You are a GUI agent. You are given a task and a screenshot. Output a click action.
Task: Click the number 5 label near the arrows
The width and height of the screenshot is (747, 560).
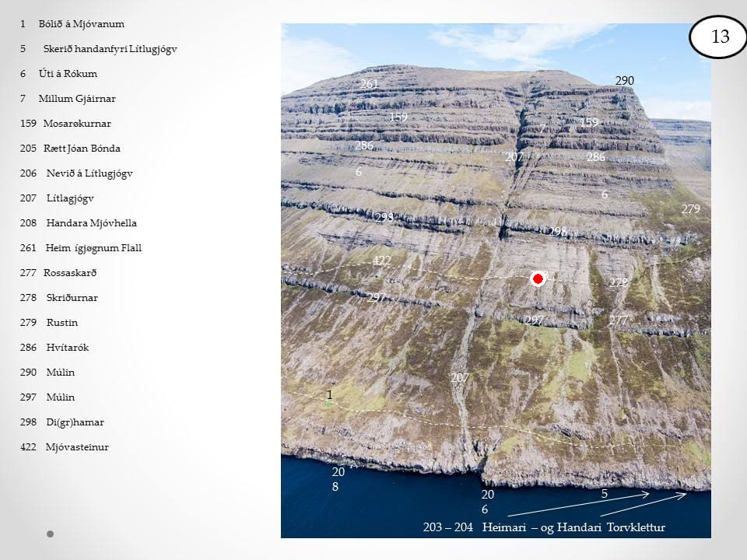[604, 493]
